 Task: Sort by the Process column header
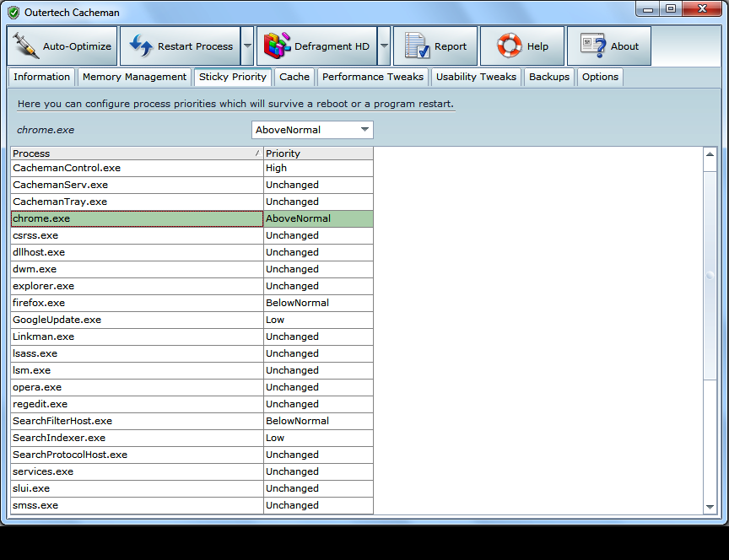pyautogui.click(x=137, y=153)
